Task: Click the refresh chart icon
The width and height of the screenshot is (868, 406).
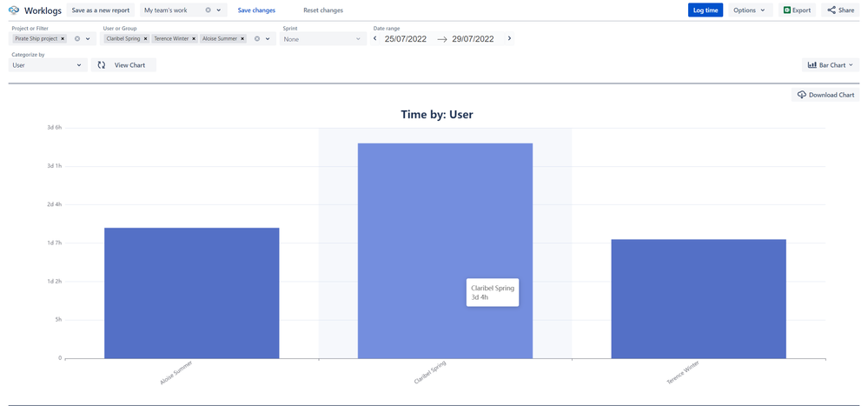Action: 102,65
